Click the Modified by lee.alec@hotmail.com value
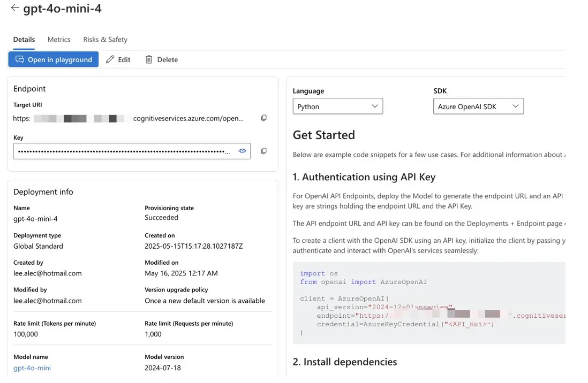Viewport: 588px width, 383px height. (47, 301)
